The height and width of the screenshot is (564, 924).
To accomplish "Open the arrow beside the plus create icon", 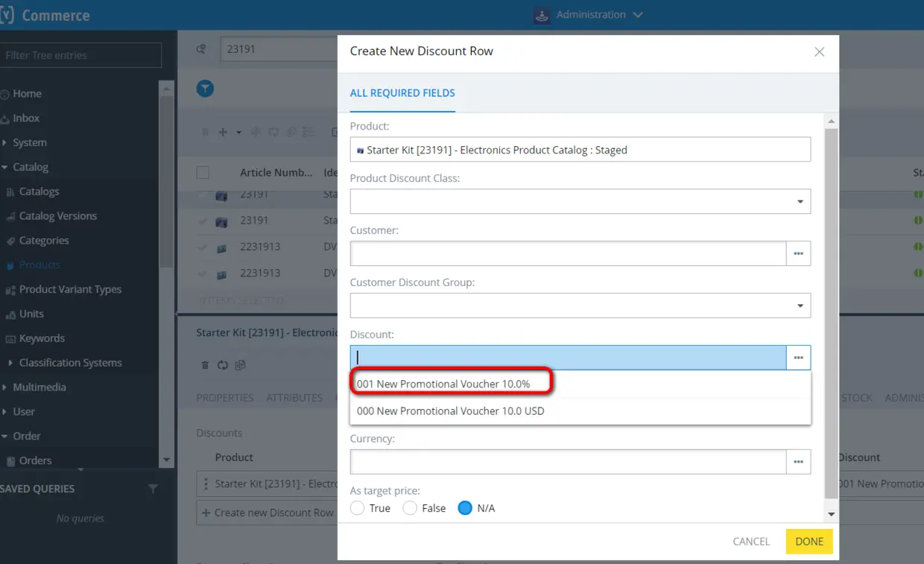I will click(238, 133).
